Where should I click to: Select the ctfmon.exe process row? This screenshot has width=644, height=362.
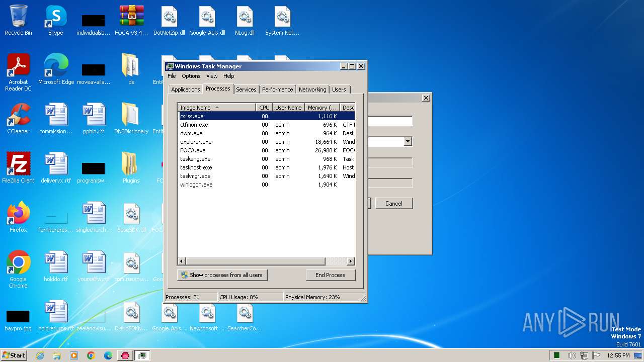point(267,125)
